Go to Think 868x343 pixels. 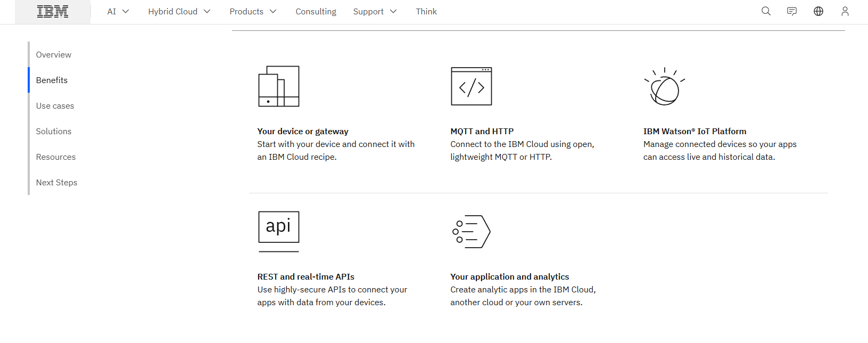(426, 12)
